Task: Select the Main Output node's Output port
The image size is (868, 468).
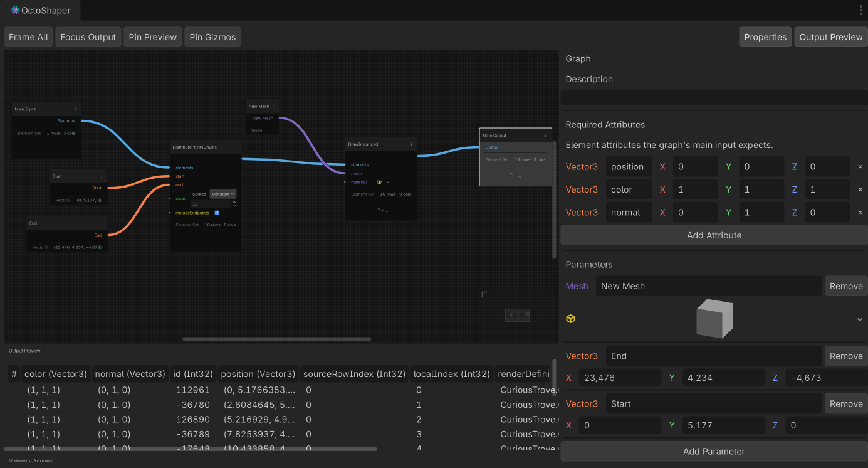Action: click(x=492, y=147)
